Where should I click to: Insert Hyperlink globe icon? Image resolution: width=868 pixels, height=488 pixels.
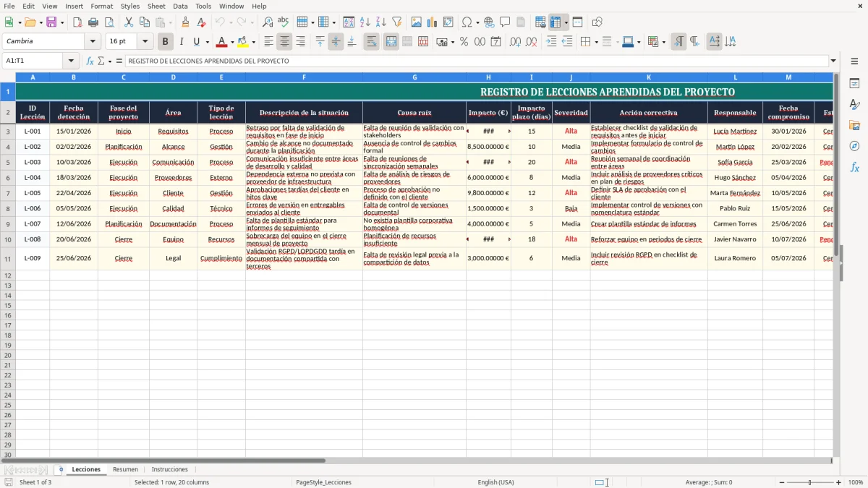pos(490,22)
